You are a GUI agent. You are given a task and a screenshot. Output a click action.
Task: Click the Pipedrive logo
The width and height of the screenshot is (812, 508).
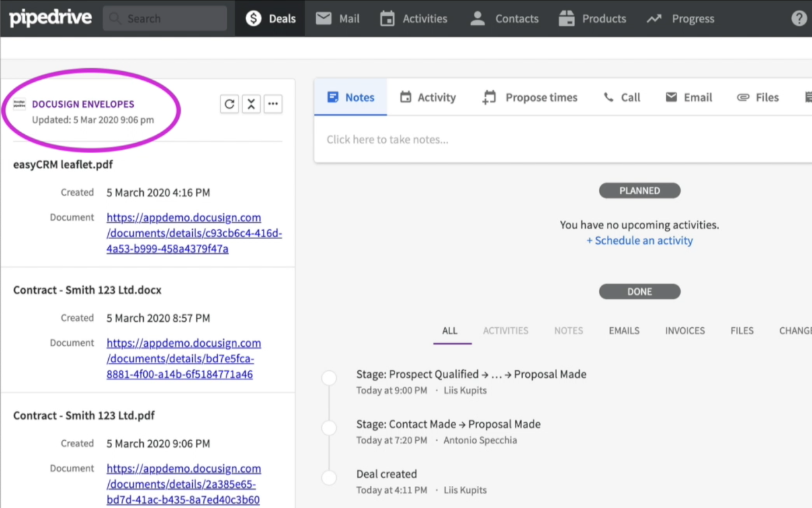[x=50, y=18]
